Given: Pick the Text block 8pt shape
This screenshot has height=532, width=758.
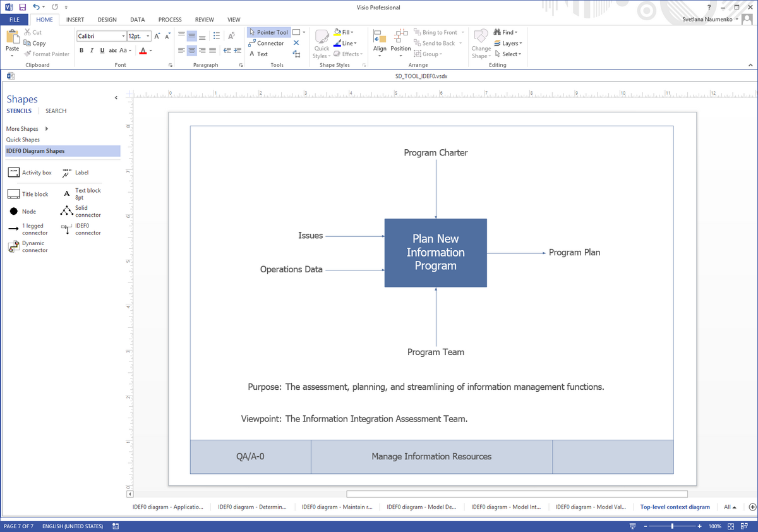Looking at the screenshot, I should tap(81, 194).
